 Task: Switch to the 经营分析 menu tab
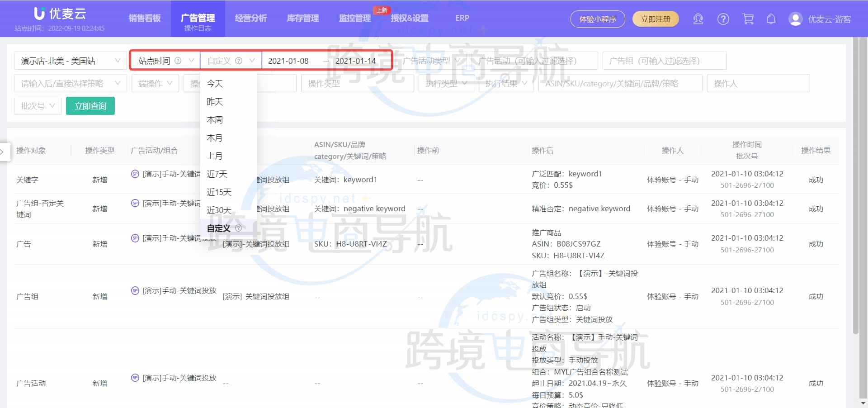point(251,19)
